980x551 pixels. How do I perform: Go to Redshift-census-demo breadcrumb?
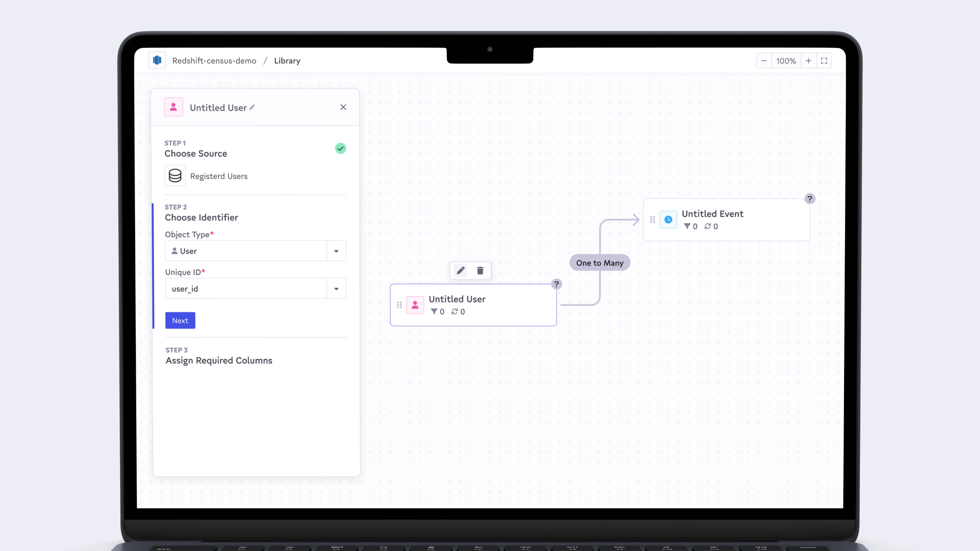[214, 61]
